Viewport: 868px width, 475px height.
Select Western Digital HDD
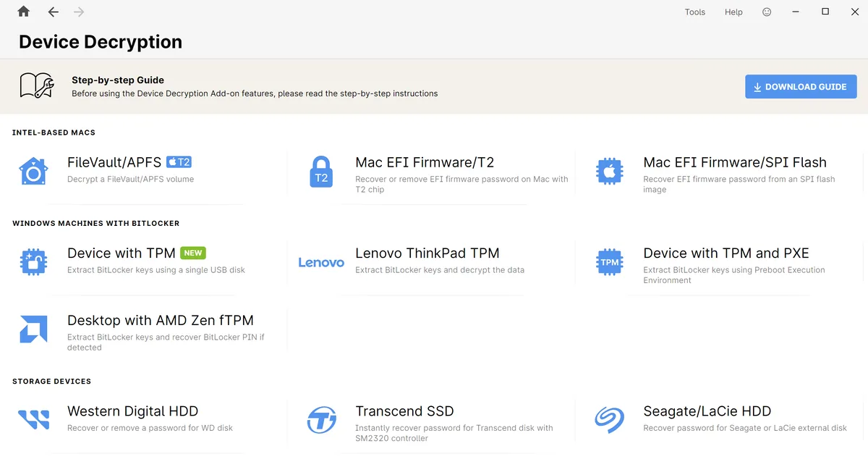coord(133,411)
